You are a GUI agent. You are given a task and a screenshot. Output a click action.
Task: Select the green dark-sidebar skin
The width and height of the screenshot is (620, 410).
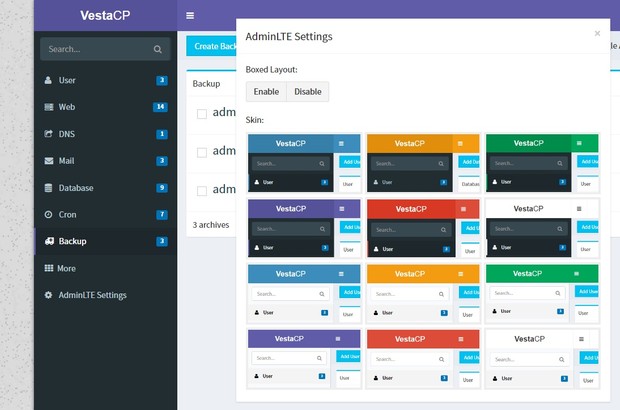(x=542, y=163)
